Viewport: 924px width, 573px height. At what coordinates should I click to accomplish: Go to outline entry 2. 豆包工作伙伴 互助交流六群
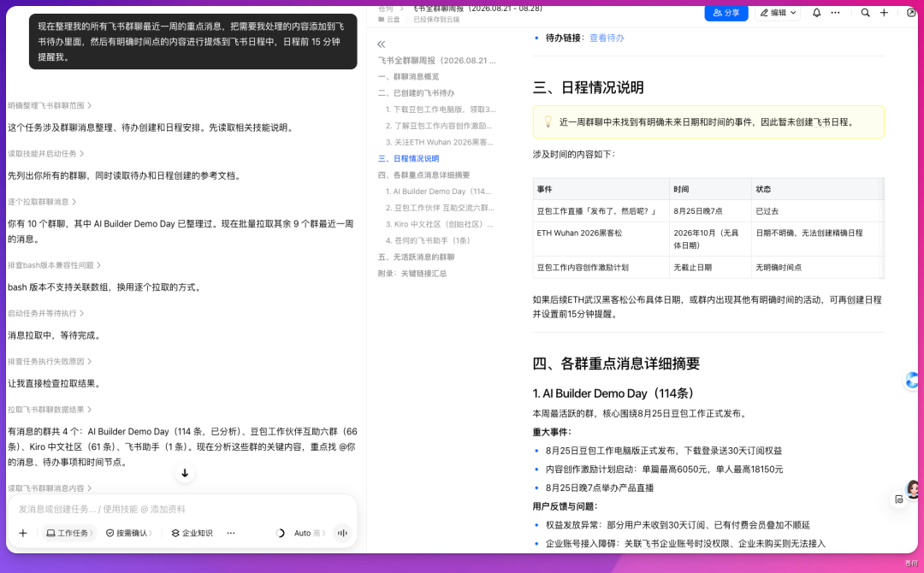[x=440, y=208]
